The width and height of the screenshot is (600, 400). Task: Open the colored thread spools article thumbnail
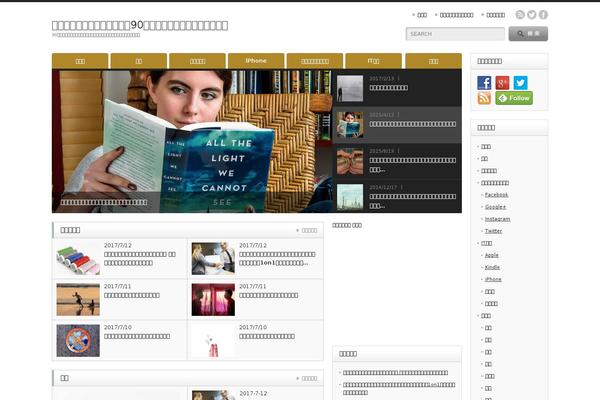point(78,258)
